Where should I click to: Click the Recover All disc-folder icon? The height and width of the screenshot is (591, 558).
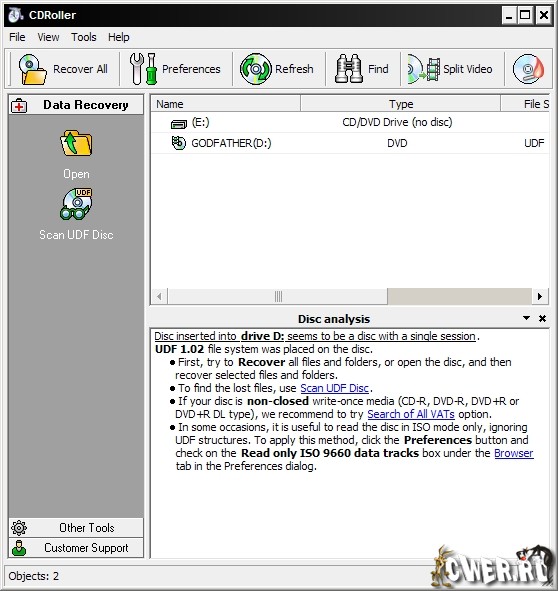pyautogui.click(x=32, y=69)
